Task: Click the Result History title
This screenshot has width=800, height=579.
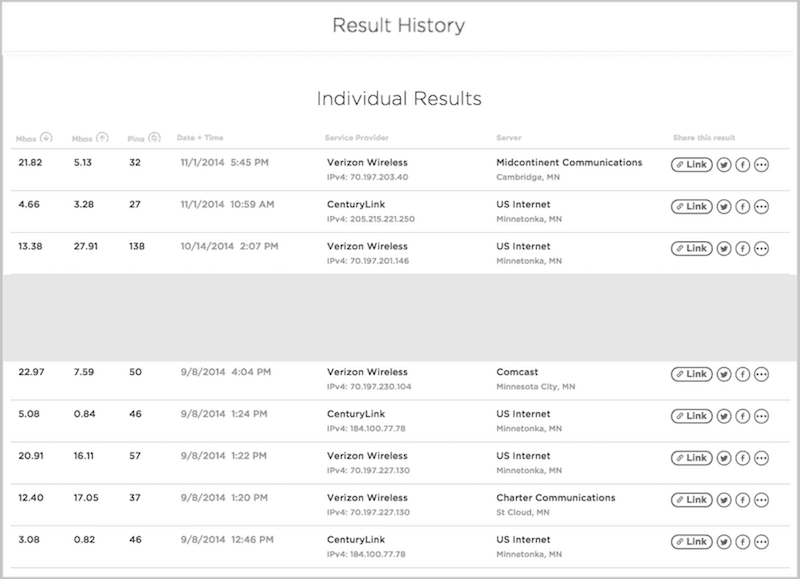Action: [398, 25]
